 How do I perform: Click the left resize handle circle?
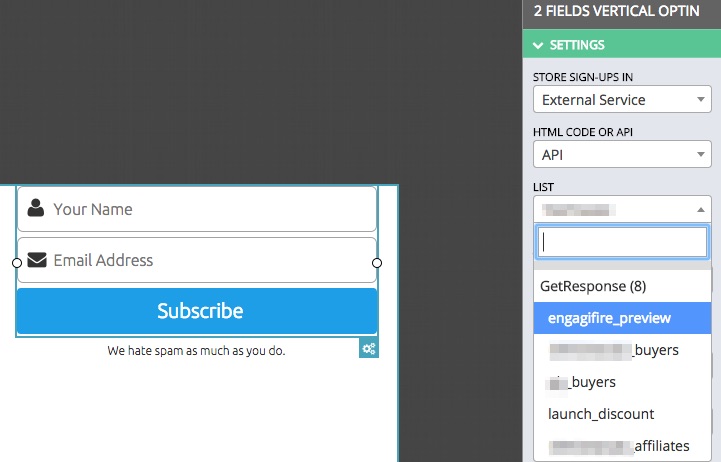tap(17, 263)
